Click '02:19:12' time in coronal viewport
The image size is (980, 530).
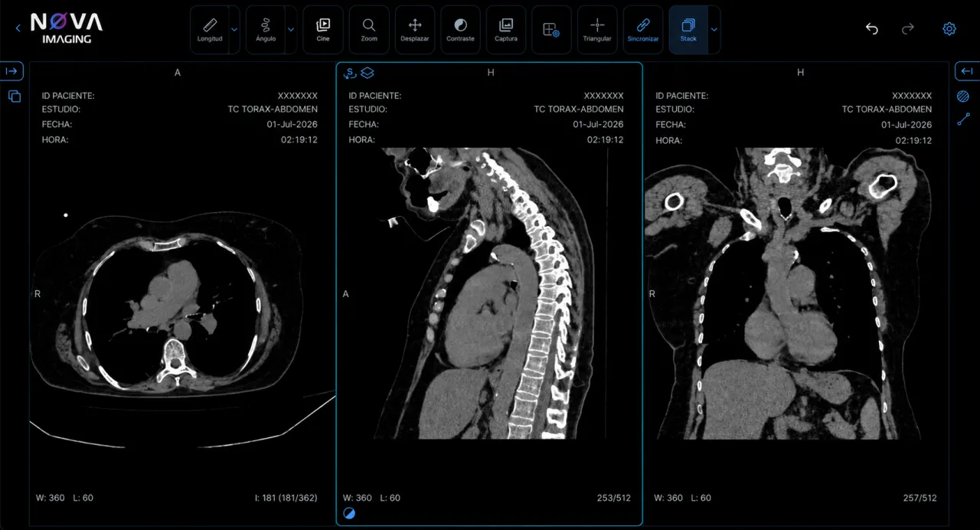[x=914, y=141]
